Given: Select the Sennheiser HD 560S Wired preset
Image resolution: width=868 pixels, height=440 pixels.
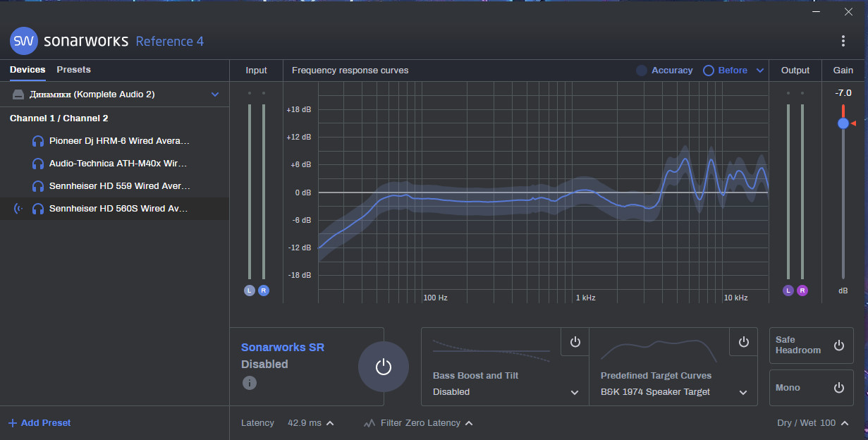Looking at the screenshot, I should (x=114, y=209).
